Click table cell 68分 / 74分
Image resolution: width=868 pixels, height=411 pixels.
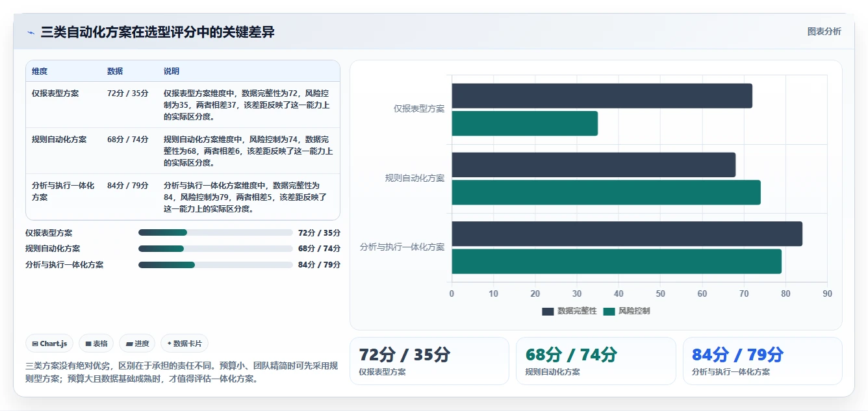(x=128, y=140)
